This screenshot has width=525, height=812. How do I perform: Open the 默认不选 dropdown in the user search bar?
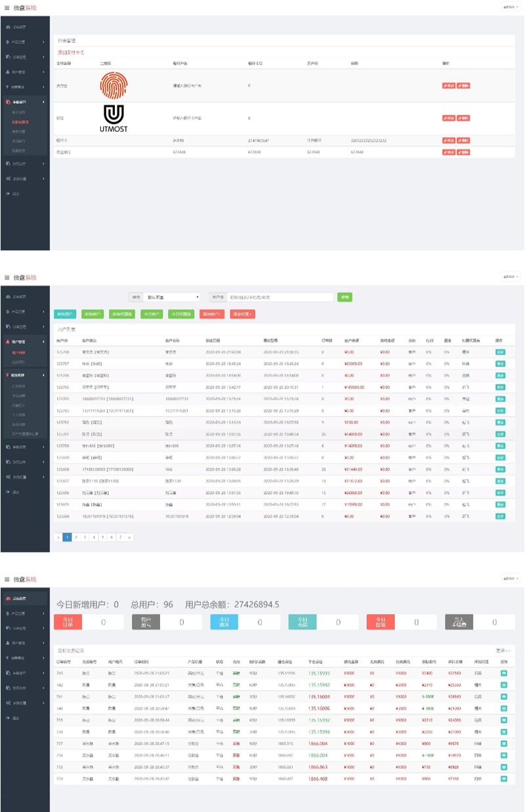[x=171, y=297]
